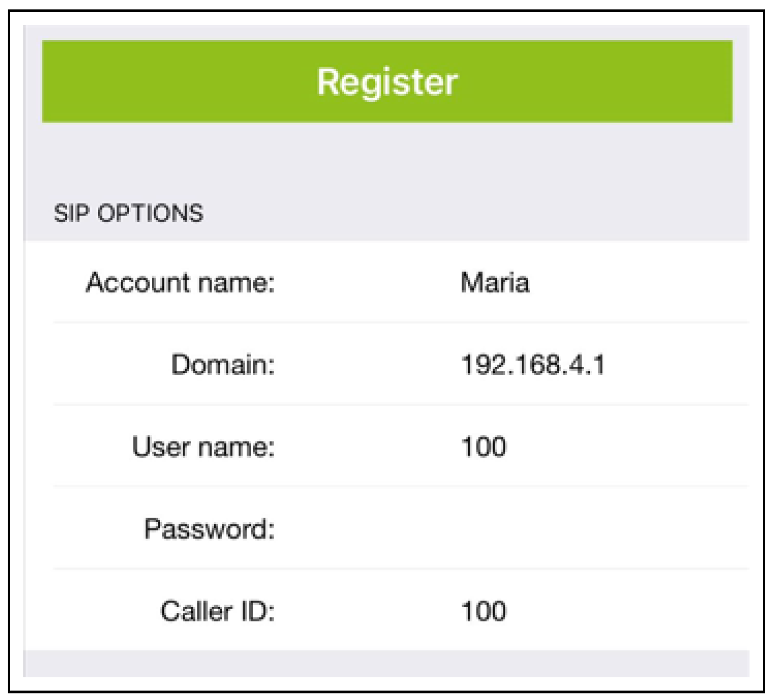
Task: Select the Maria account name text
Action: point(495,283)
